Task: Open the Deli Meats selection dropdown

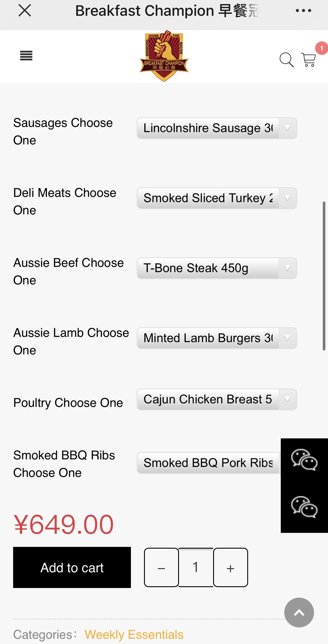Action: [217, 198]
